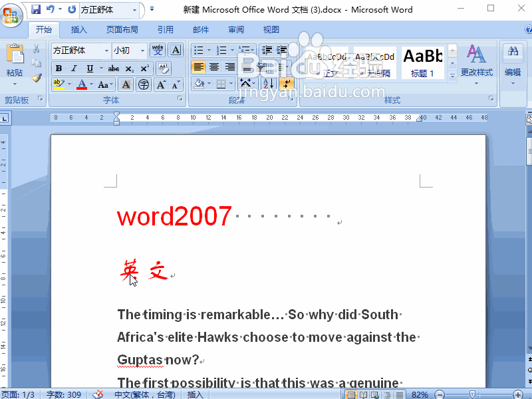The image size is (532, 399).
Task: Apply red font color swatch
Action: (x=82, y=84)
